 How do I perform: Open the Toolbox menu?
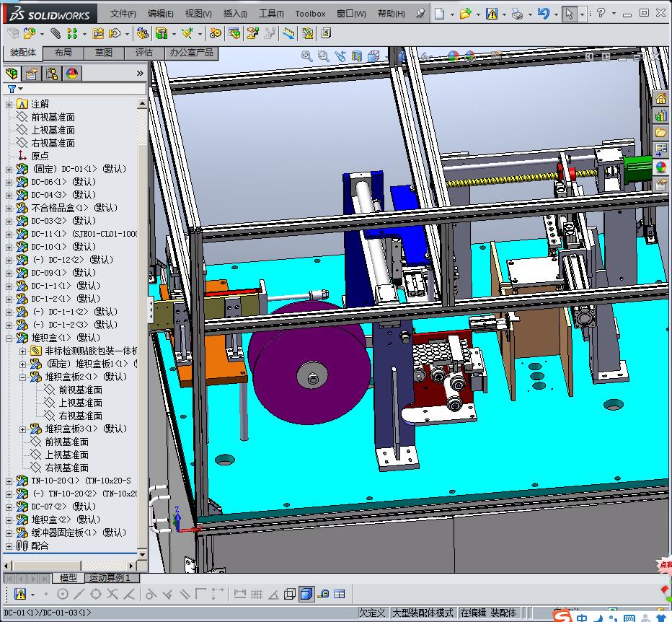[x=310, y=14]
